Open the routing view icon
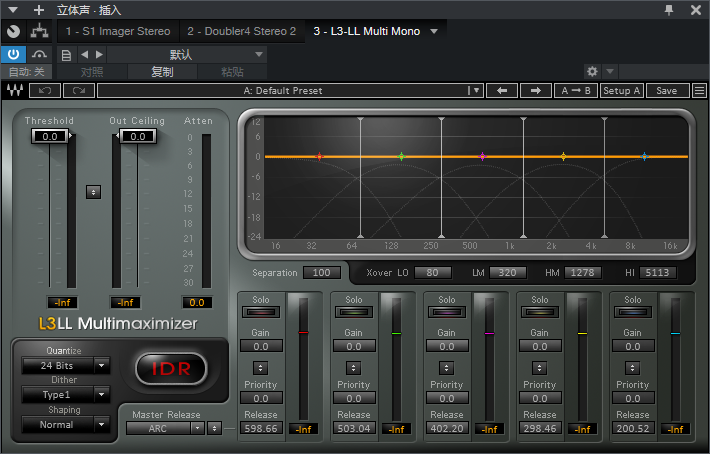This screenshot has height=454, width=710. pos(39,31)
